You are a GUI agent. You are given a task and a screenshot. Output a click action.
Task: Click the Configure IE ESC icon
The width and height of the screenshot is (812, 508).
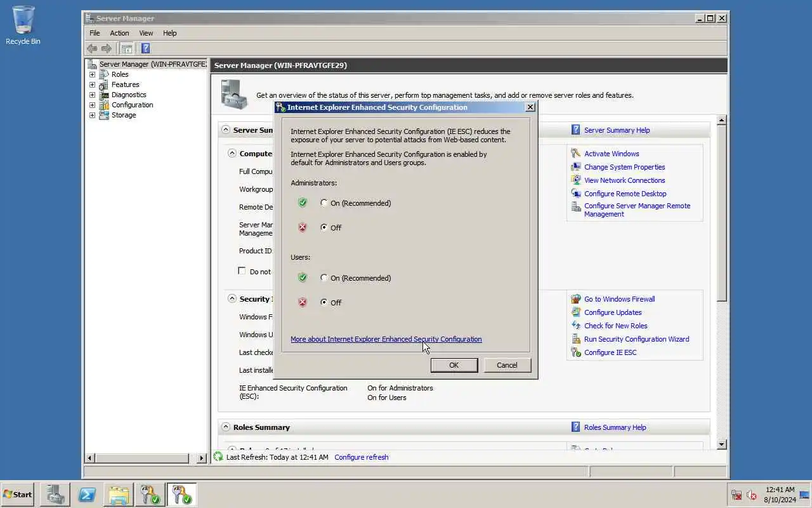click(x=576, y=352)
